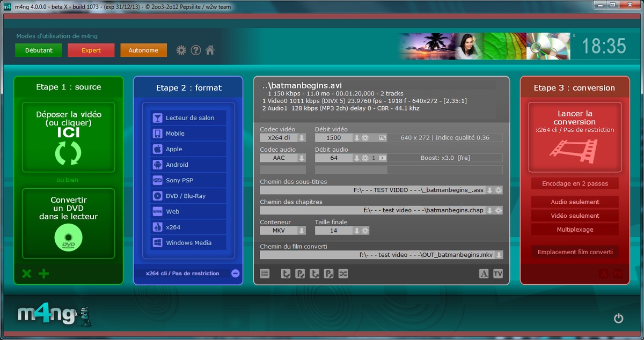644x340 pixels.
Task: Switch to Expert mode
Action: pyautogui.click(x=91, y=50)
